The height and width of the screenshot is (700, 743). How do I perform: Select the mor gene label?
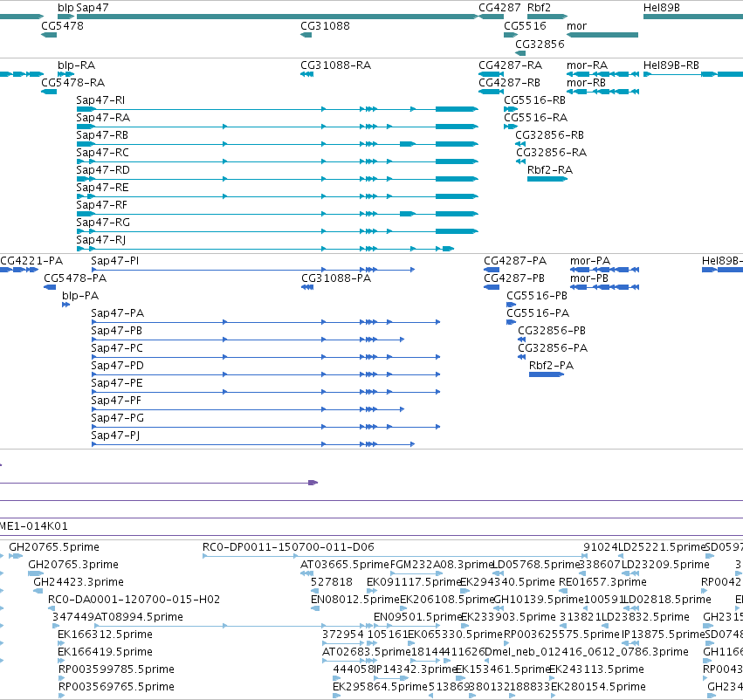click(577, 25)
